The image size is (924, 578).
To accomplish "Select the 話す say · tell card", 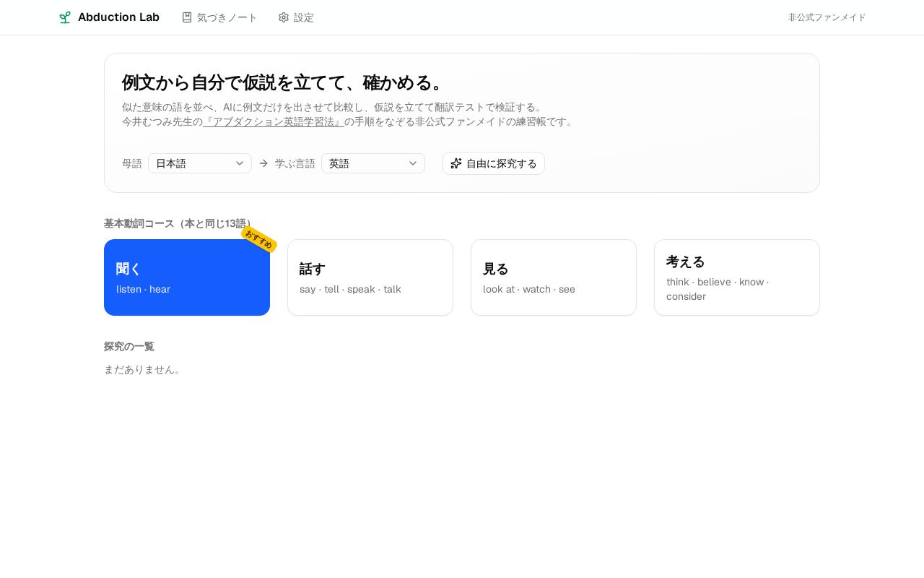I will [x=370, y=277].
